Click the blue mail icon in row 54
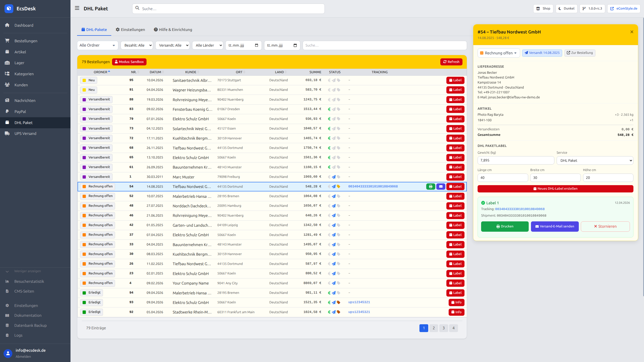644x362 pixels. [x=441, y=186]
